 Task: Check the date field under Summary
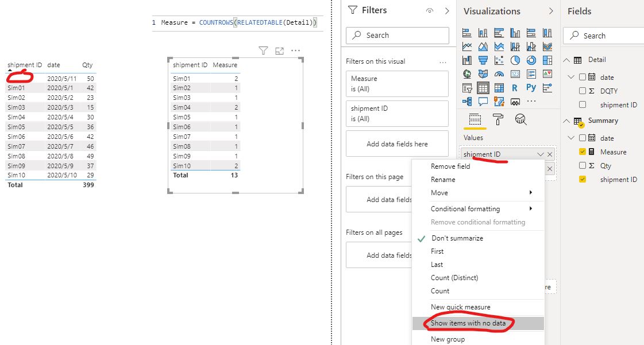[x=583, y=138]
